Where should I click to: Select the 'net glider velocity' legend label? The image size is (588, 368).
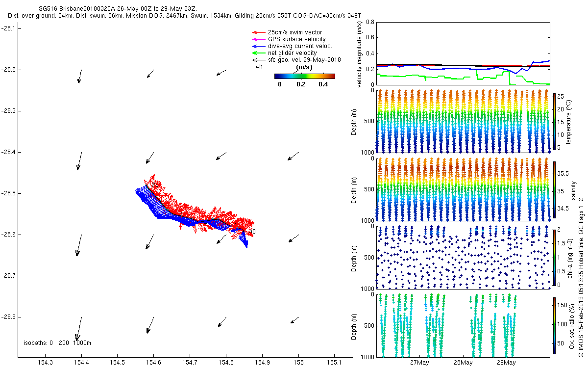point(292,53)
